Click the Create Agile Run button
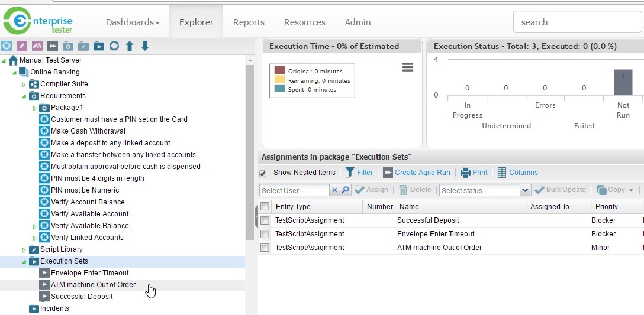644x315 pixels. click(417, 173)
